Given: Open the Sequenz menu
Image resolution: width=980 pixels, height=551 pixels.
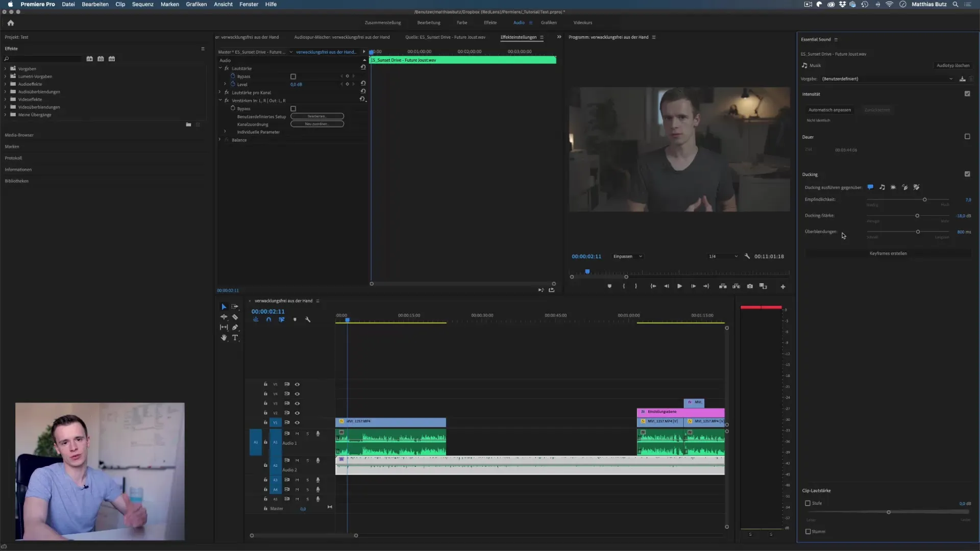Looking at the screenshot, I should pos(142,4).
